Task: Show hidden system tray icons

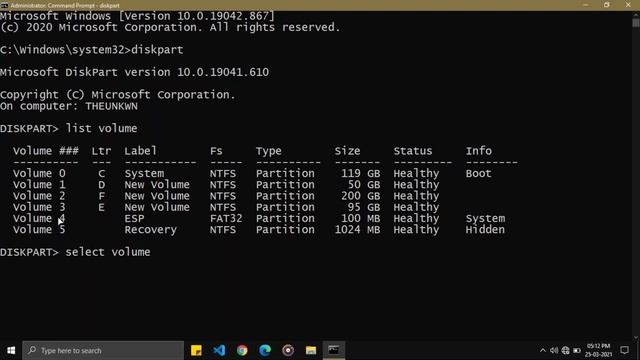Action: 542,351
